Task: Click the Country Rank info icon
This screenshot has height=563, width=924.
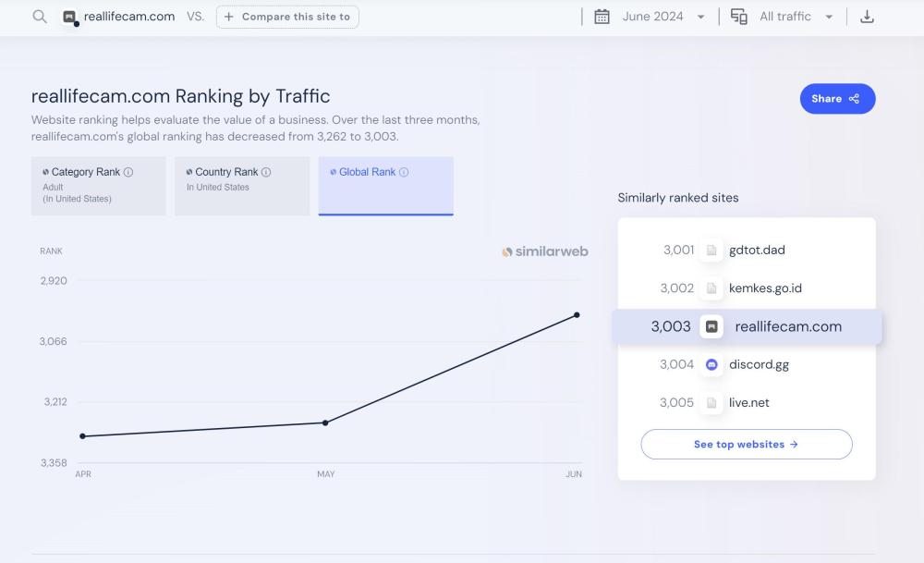Action: click(266, 172)
